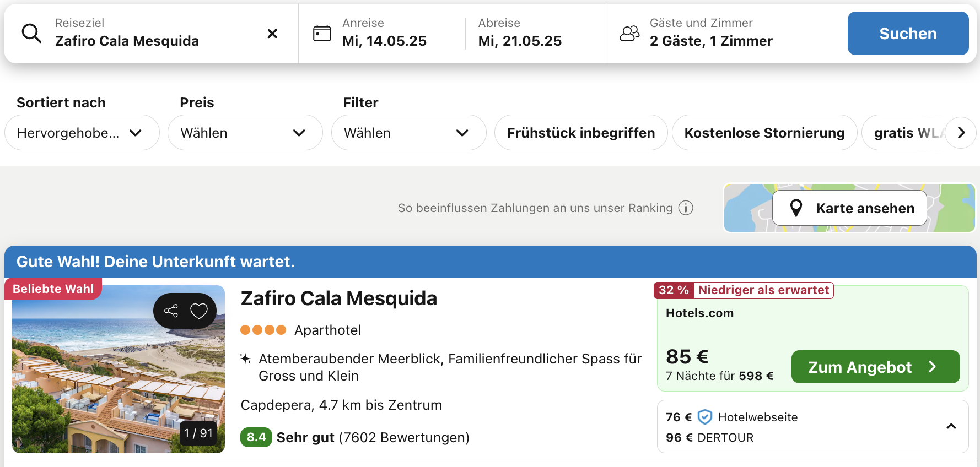Open the hotel photo thumbnail
Viewport: 980px width, 467px height.
[119, 369]
